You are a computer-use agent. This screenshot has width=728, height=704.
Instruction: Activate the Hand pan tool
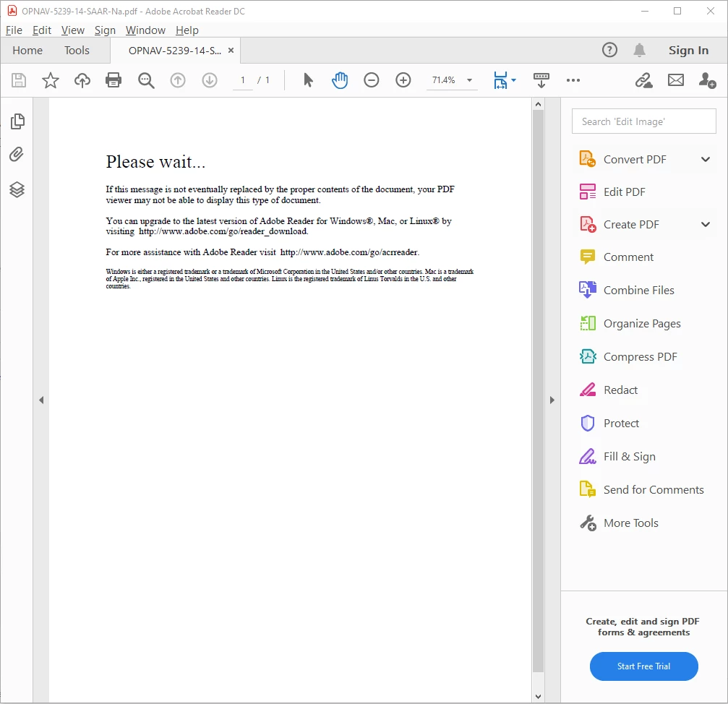click(340, 80)
